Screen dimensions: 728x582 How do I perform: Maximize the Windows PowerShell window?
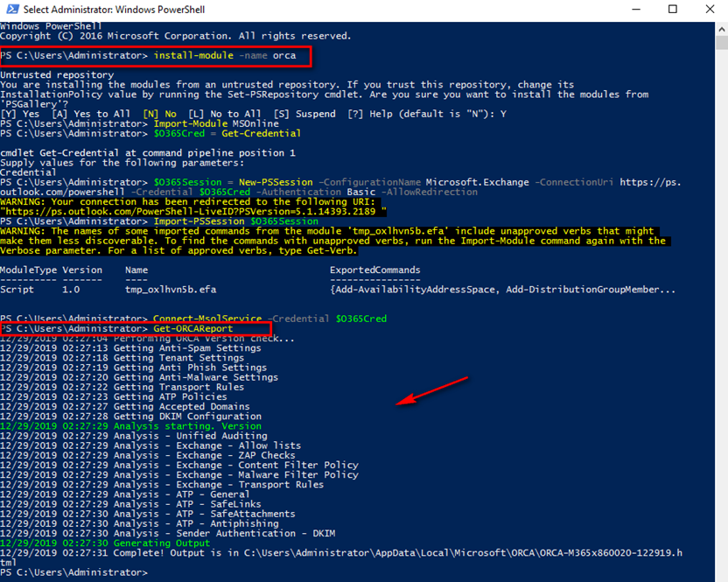[672, 10]
